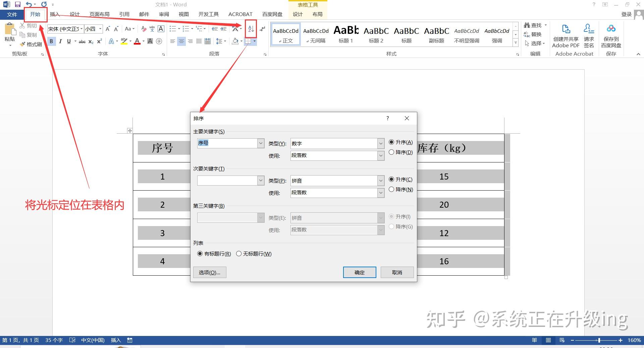
Task: Click the enclosed character icon
Action: point(159,41)
